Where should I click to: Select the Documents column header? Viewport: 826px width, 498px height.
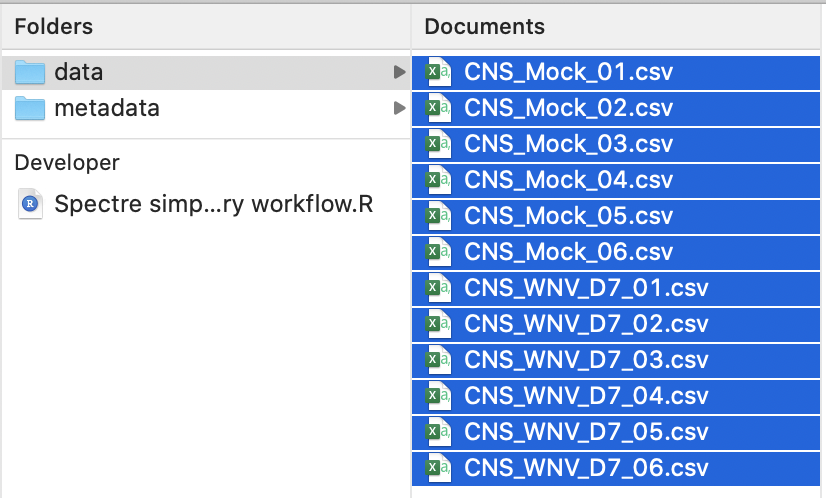click(485, 27)
